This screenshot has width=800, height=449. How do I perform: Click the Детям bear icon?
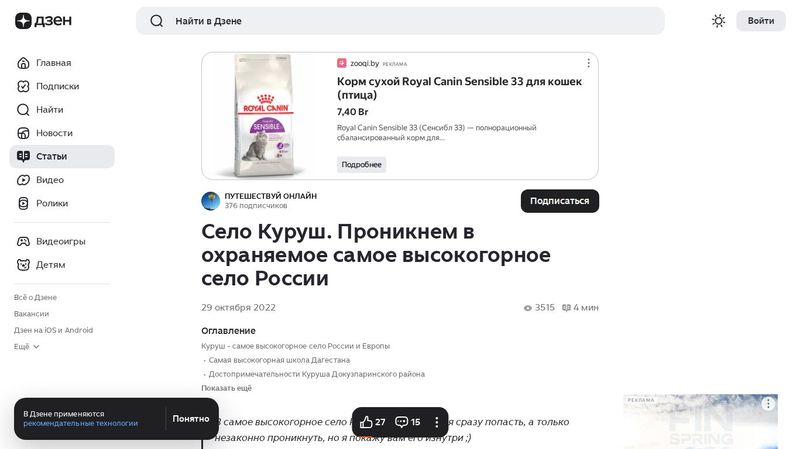tap(23, 265)
